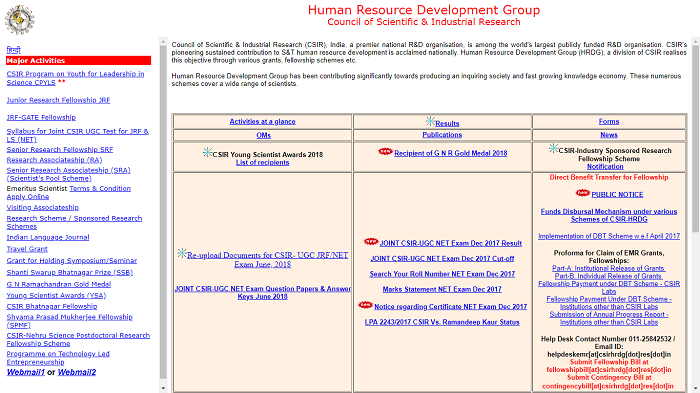The height and width of the screenshot is (393, 700).
Task: Open Notice regarding Certificate NET Exam Dec 2017
Action: point(450,307)
